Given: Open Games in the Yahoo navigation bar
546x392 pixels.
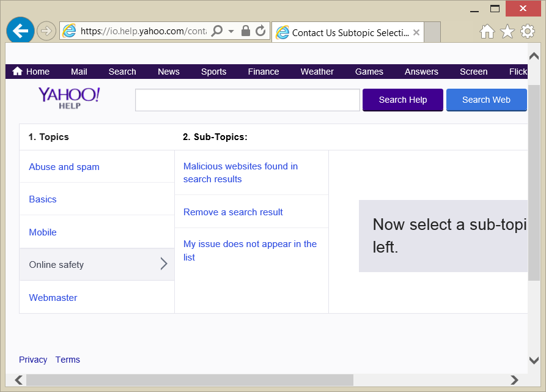Looking at the screenshot, I should tap(369, 72).
